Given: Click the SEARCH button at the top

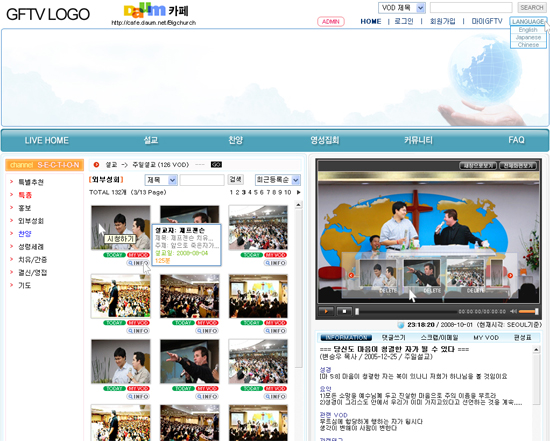Looking at the screenshot, I should [x=532, y=7].
